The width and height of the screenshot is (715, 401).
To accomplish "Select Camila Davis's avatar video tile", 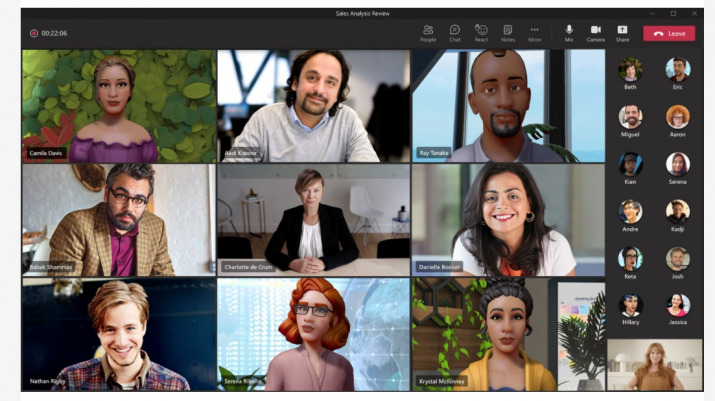I will 118,105.
